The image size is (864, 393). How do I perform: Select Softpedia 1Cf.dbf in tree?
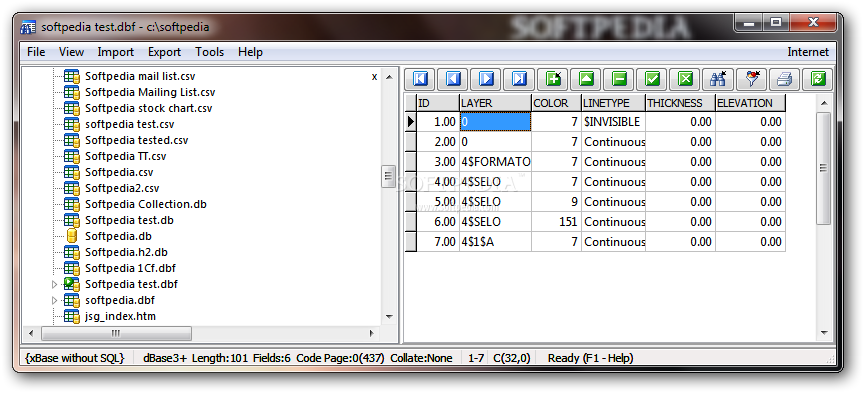pyautogui.click(x=130, y=268)
